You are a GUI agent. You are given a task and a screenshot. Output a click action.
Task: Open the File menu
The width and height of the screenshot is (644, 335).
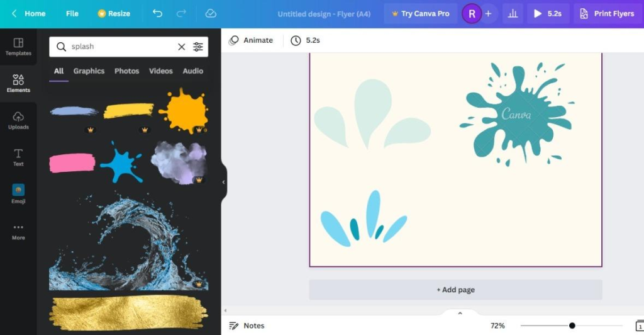(72, 14)
